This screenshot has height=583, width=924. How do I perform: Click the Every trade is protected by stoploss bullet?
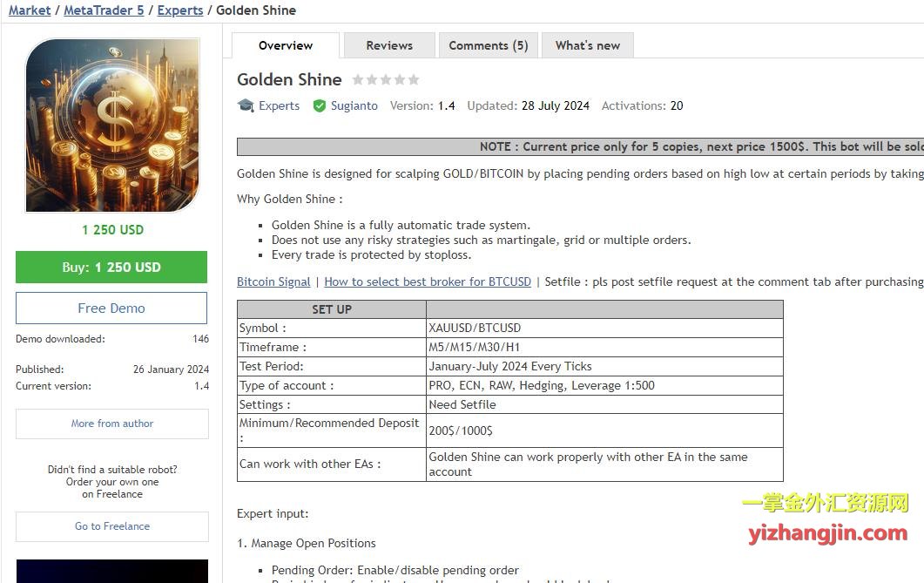coord(371,255)
